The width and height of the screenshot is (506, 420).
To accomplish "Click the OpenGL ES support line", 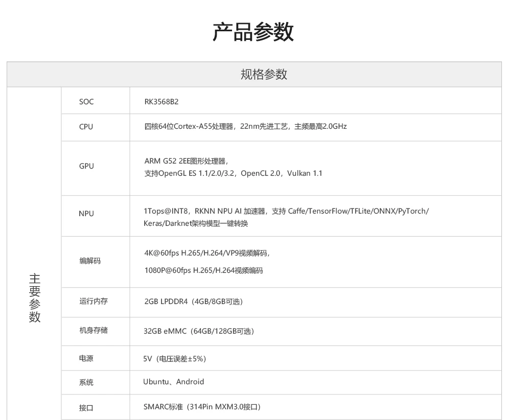I will (x=233, y=173).
